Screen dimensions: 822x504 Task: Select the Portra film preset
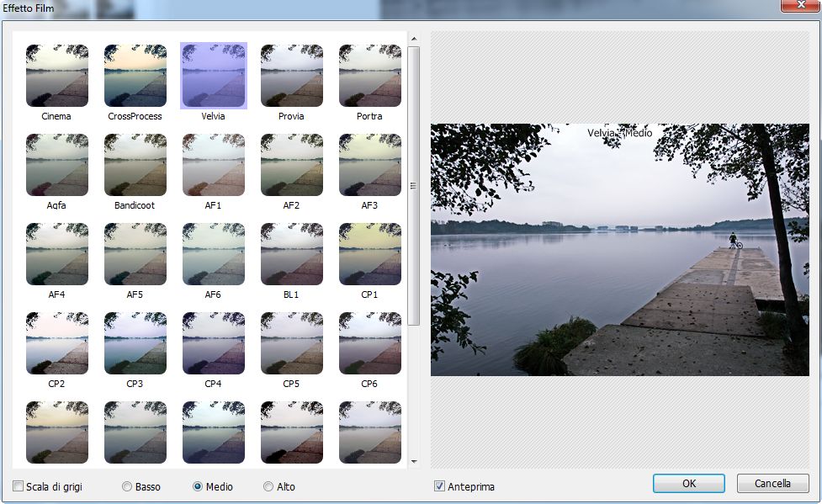coord(370,76)
